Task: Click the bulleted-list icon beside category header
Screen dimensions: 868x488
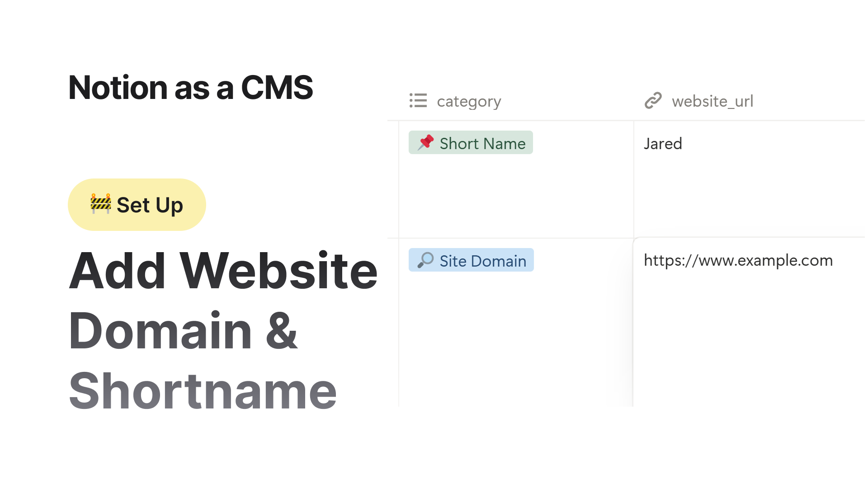Action: click(418, 101)
